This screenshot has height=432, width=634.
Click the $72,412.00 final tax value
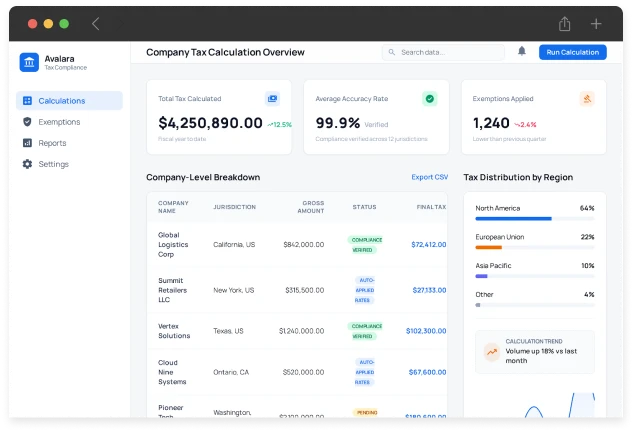(429, 244)
